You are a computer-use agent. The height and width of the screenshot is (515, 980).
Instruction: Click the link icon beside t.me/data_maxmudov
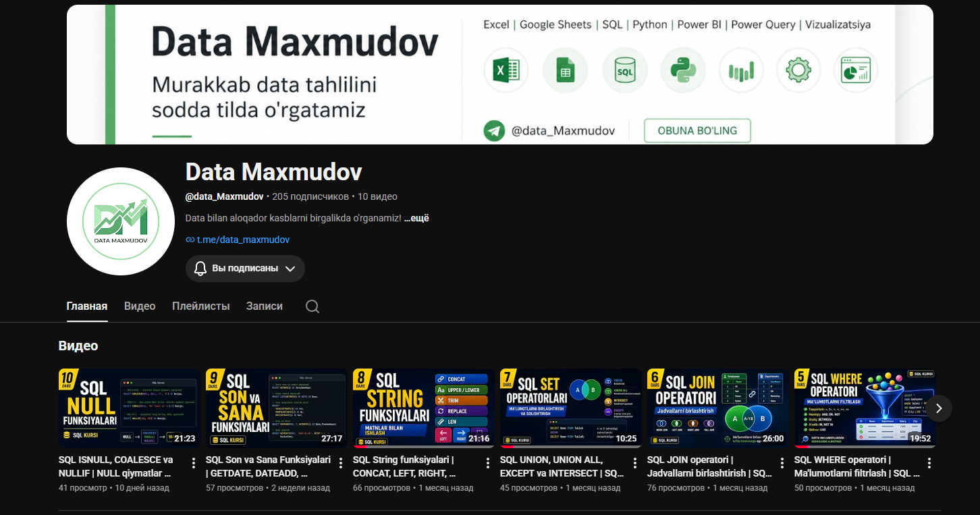point(190,240)
